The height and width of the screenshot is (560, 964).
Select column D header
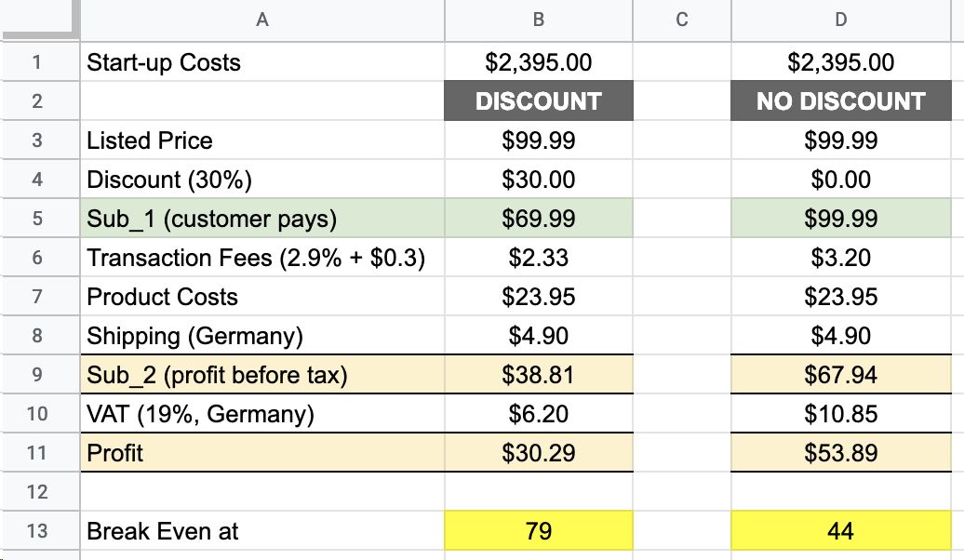click(x=840, y=20)
